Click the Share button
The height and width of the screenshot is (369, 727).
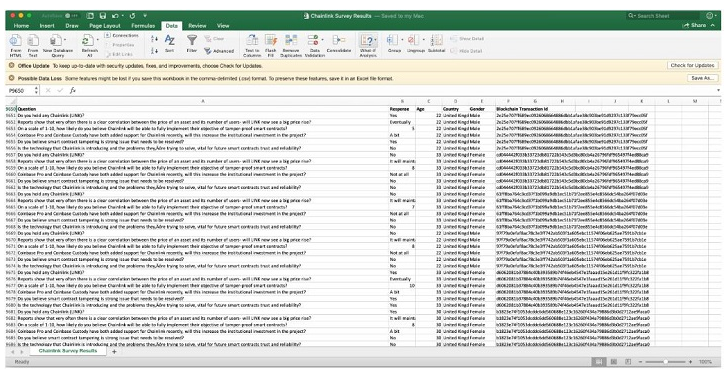tap(694, 25)
